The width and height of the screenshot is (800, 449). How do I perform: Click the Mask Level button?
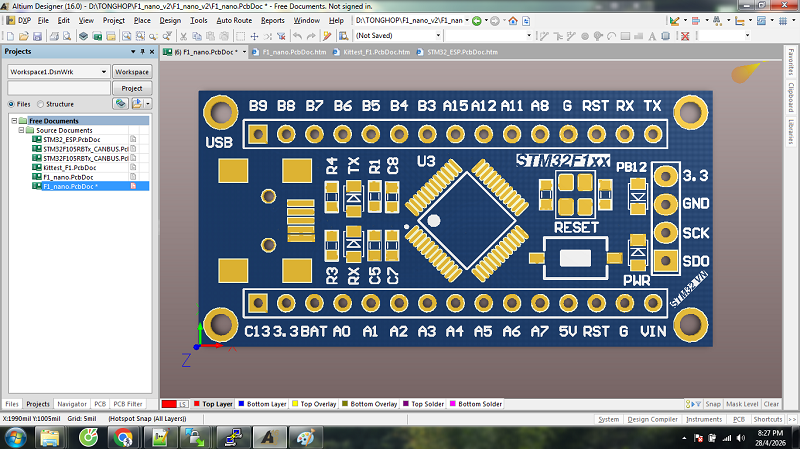tap(742, 404)
